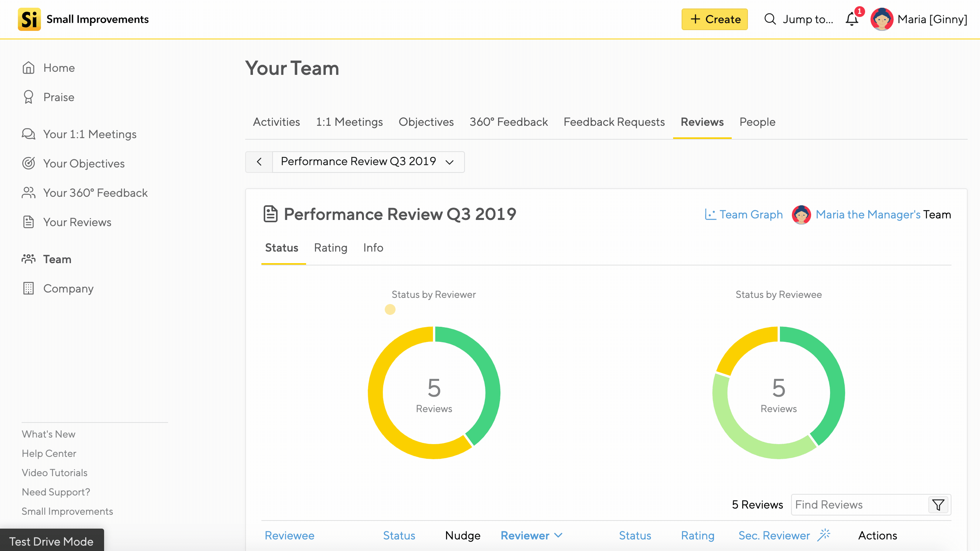Viewport: 980px width, 551px height.
Task: Sort by Reviewee column header
Action: (289, 535)
